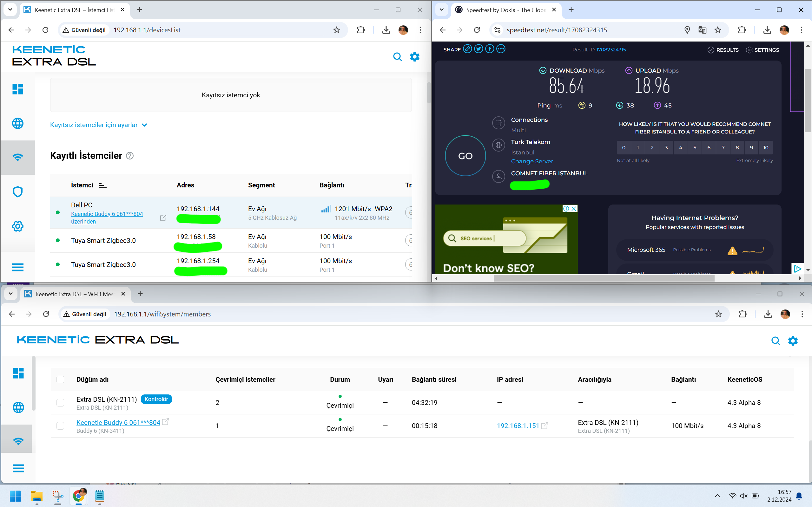The height and width of the screenshot is (507, 812).
Task: Start test with GO button
Action: pos(465,156)
